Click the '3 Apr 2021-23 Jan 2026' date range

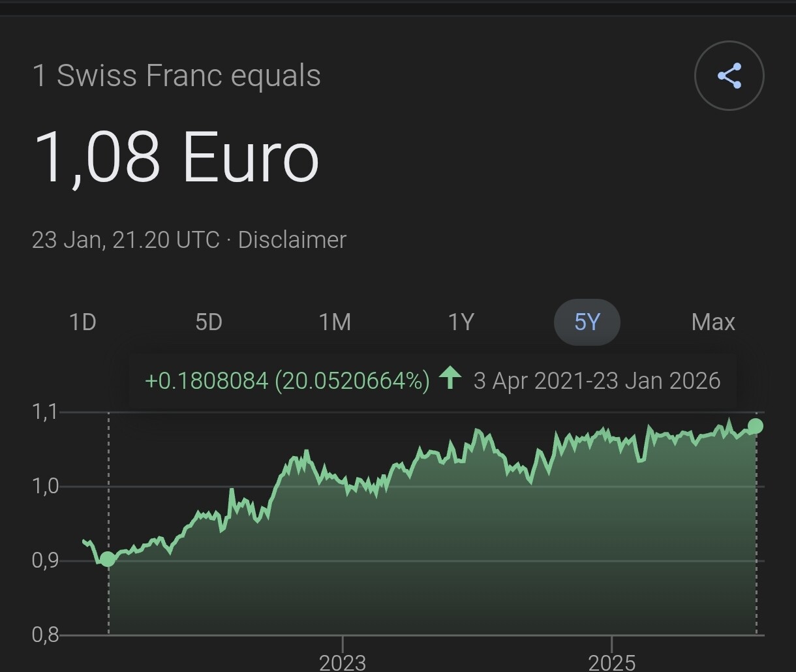(x=596, y=380)
